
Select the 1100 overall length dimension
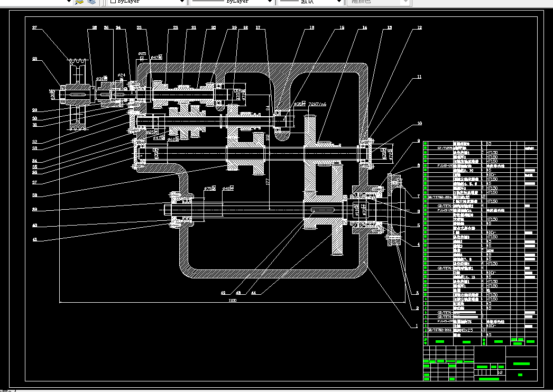233,301
